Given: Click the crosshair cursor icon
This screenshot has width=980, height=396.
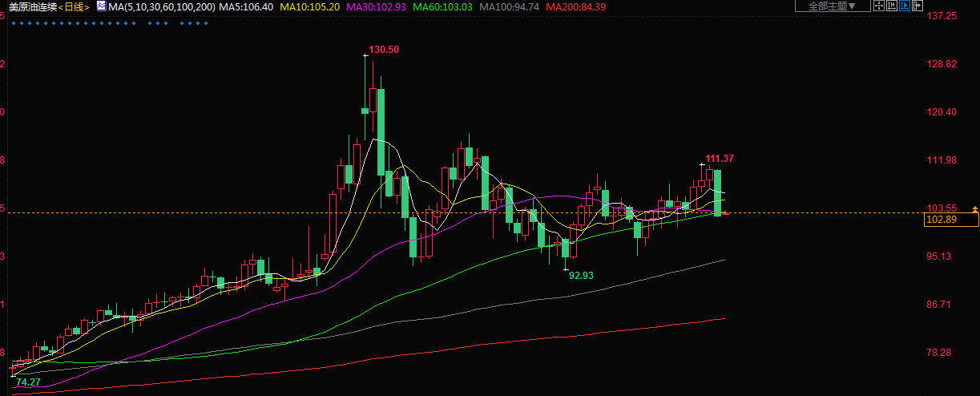Looking at the screenshot, I should coord(878,6).
